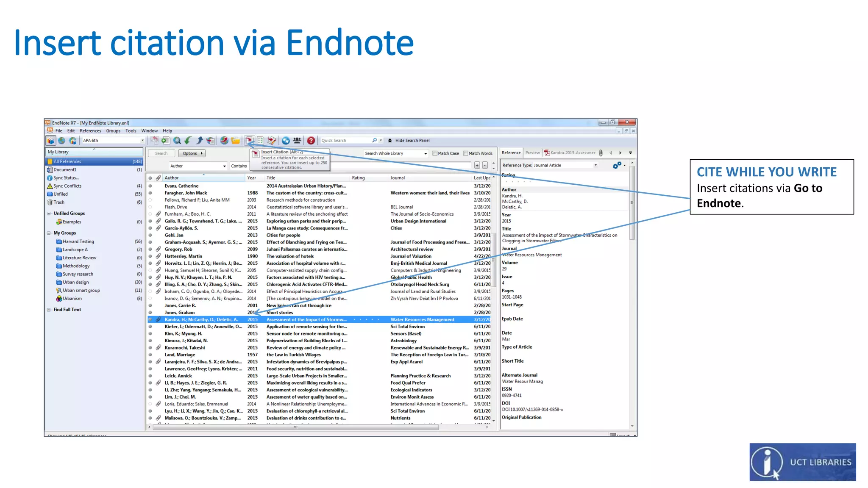Click the vertical scrollbar of reference panel
The width and height of the screenshot is (868, 488).
coord(632,203)
